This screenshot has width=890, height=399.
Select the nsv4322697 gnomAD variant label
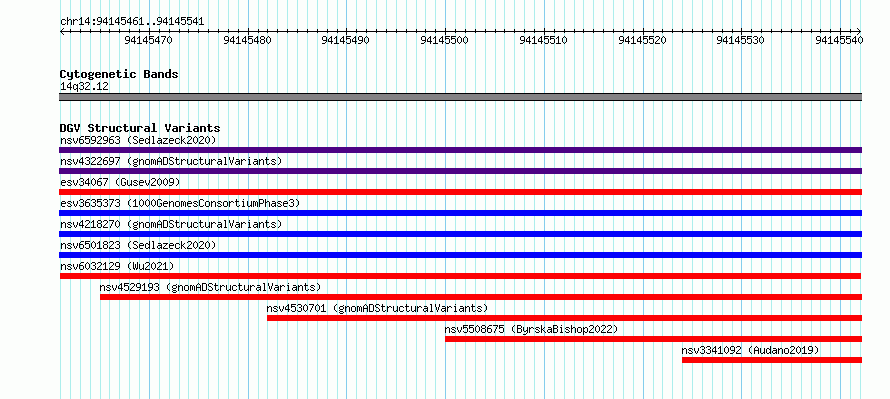[171, 161]
